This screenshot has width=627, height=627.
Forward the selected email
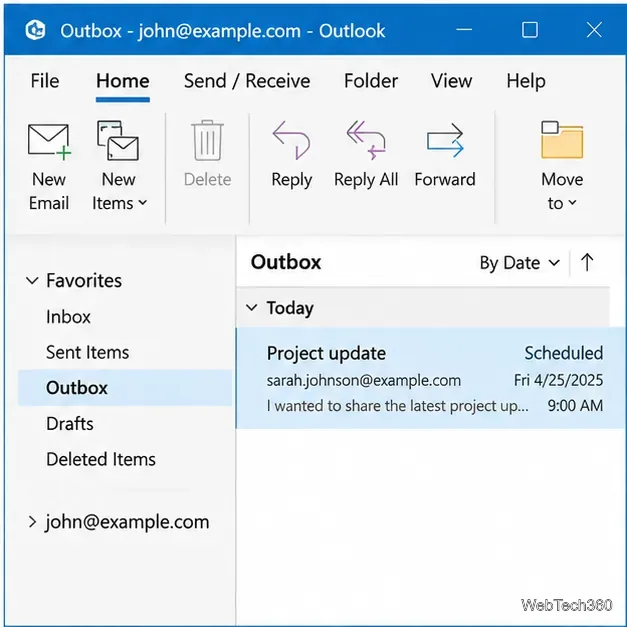click(445, 155)
